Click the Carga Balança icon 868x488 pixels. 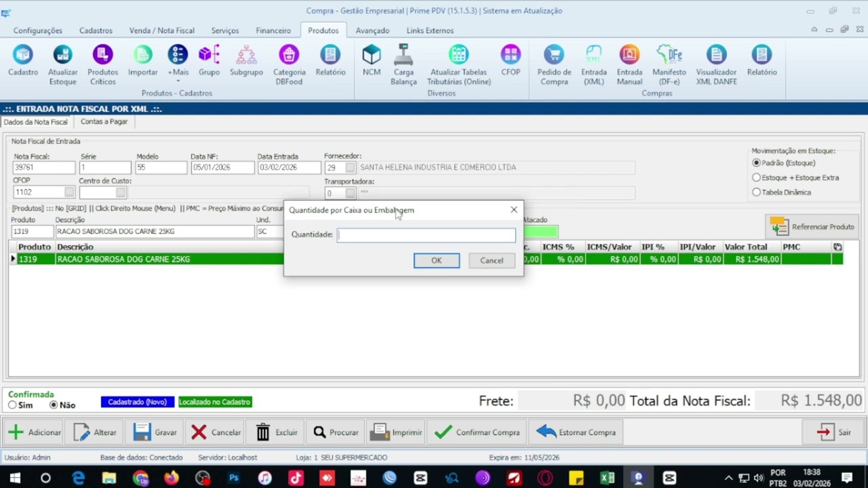(x=403, y=65)
